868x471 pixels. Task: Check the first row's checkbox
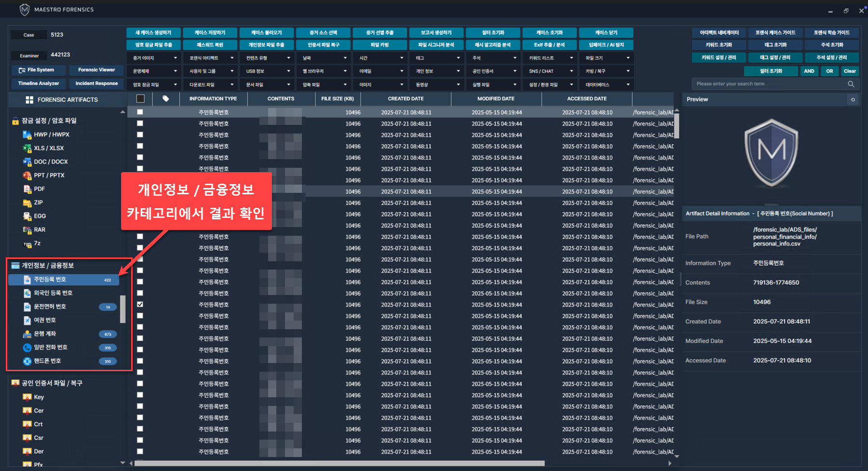click(x=140, y=112)
